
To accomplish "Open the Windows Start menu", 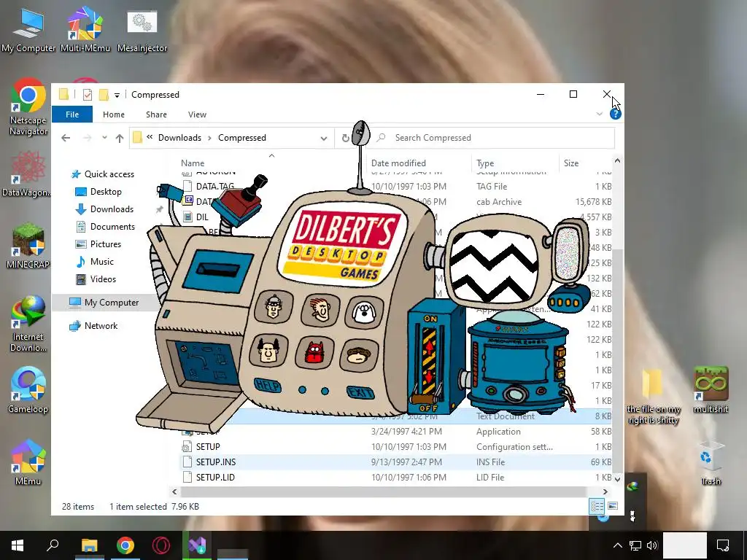I will [18, 545].
